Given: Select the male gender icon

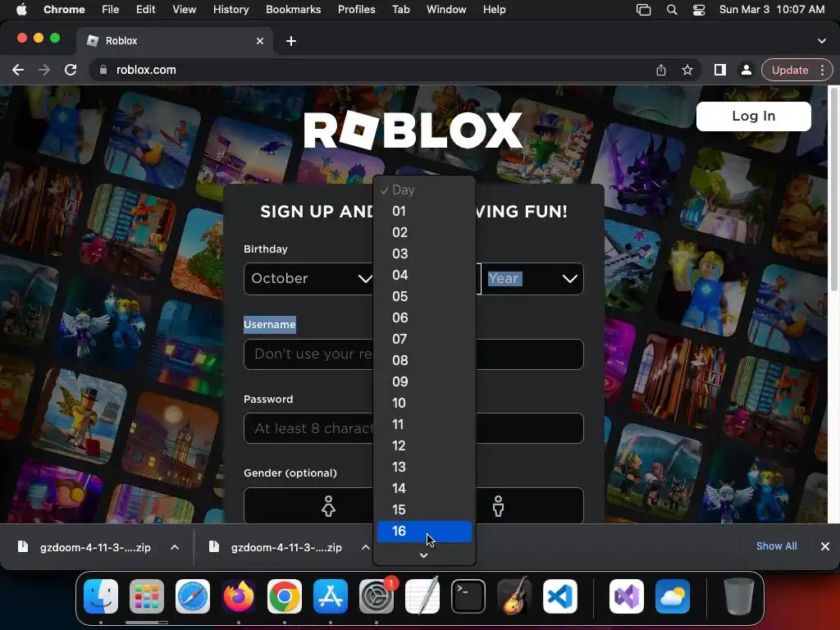Looking at the screenshot, I should point(498,505).
